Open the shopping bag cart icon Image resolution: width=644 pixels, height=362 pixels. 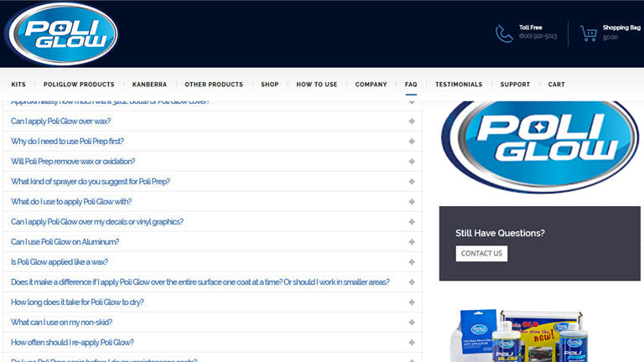click(589, 34)
